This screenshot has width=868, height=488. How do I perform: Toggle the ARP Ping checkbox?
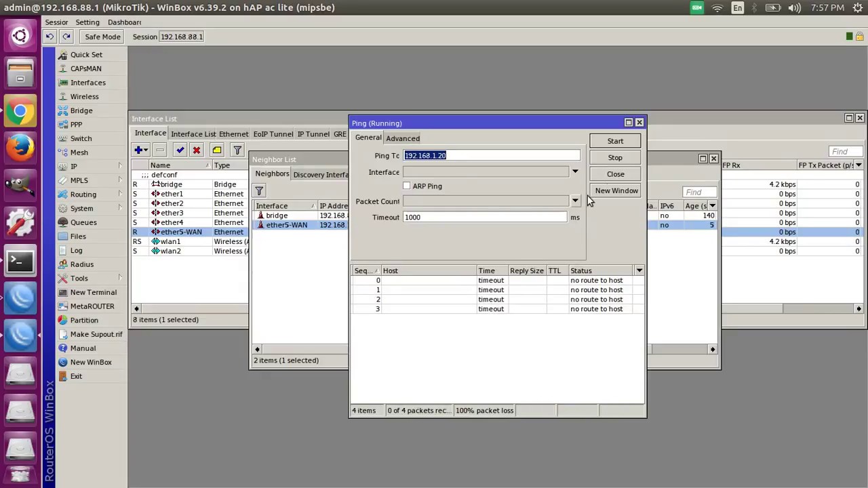tap(407, 186)
